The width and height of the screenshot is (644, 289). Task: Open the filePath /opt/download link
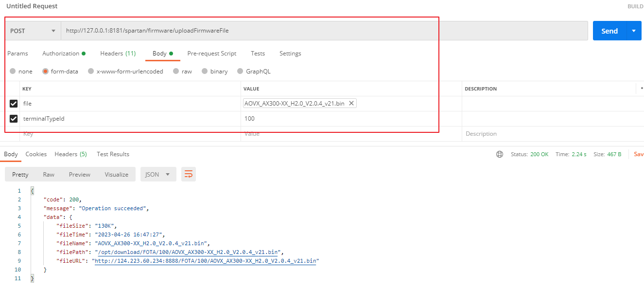point(189,252)
